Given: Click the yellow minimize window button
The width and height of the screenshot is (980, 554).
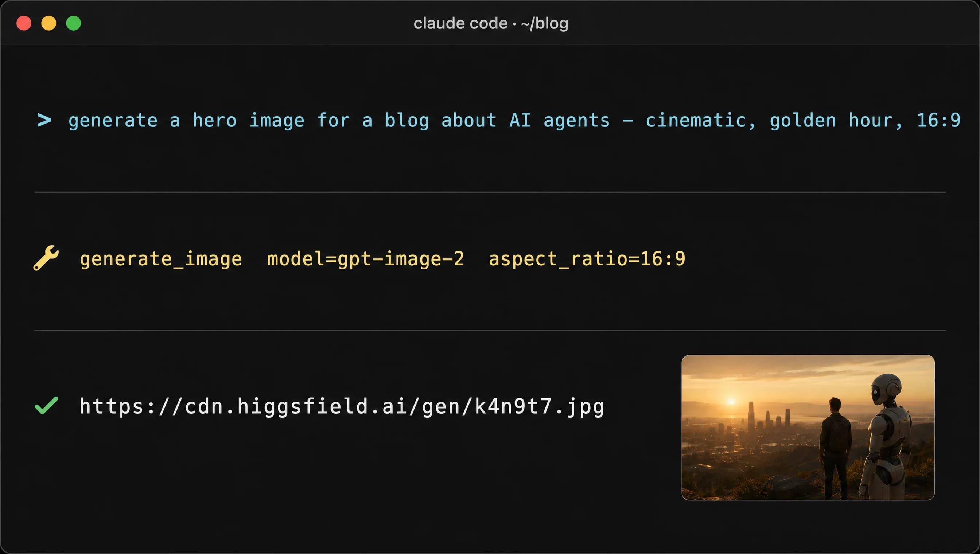Looking at the screenshot, I should (49, 23).
